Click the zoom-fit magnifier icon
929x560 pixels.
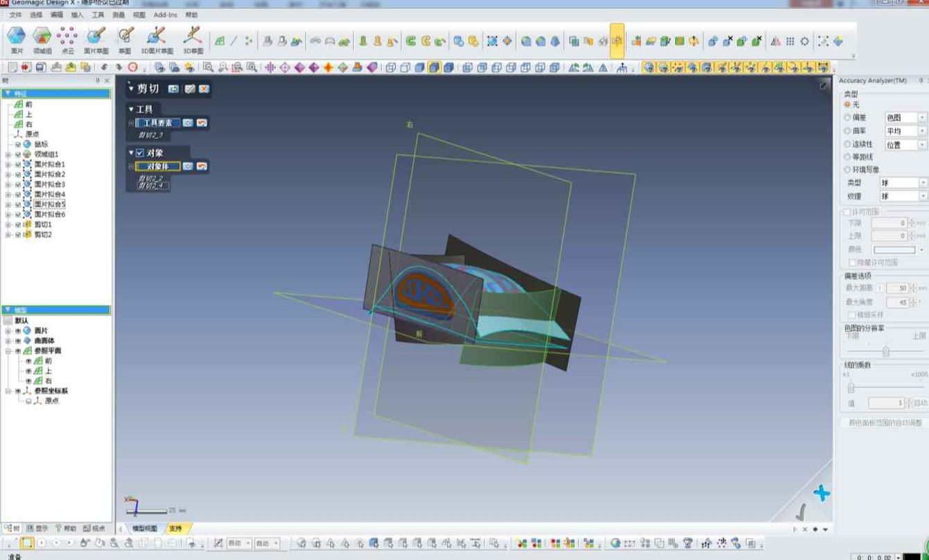(x=208, y=67)
